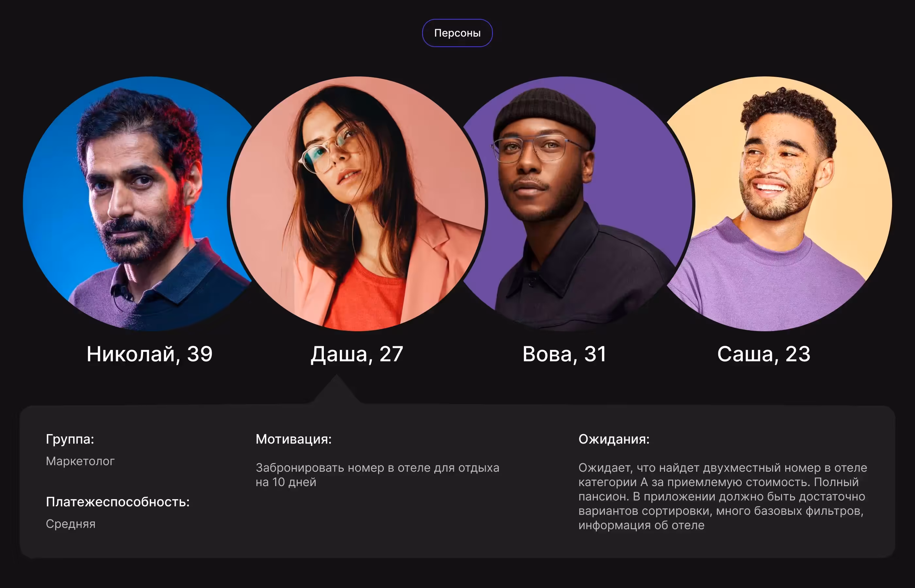Click the Группа heading

[x=70, y=439]
